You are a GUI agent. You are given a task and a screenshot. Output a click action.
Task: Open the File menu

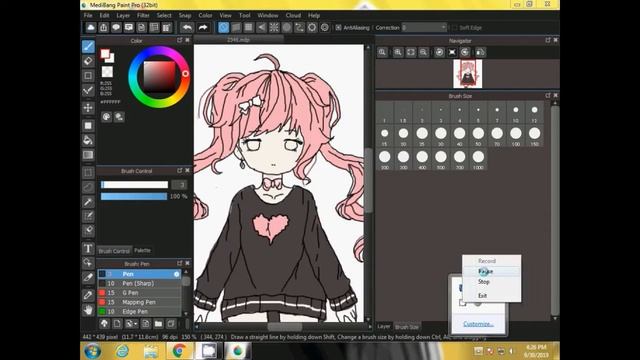tap(88, 16)
